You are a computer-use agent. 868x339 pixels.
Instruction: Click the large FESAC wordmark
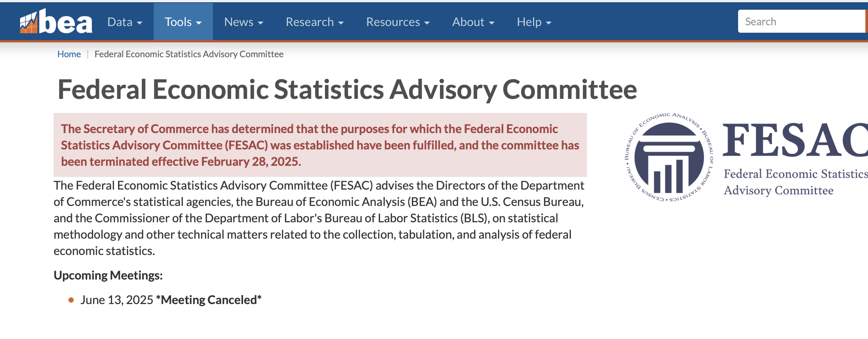point(795,141)
